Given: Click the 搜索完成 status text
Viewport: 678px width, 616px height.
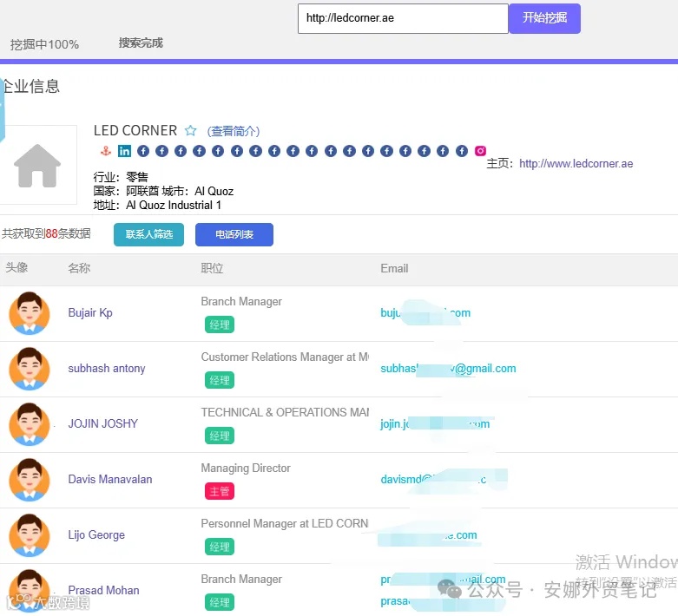Looking at the screenshot, I should pos(141,43).
